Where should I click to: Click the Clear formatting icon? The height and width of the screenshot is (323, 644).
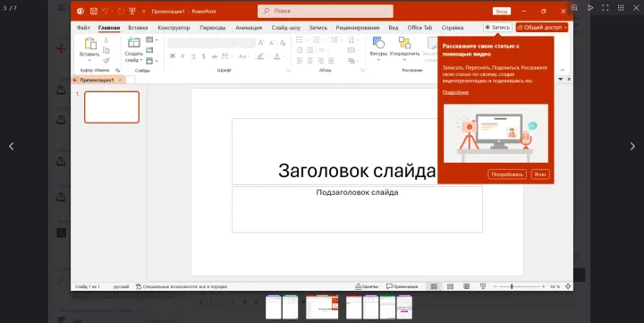[x=283, y=43]
